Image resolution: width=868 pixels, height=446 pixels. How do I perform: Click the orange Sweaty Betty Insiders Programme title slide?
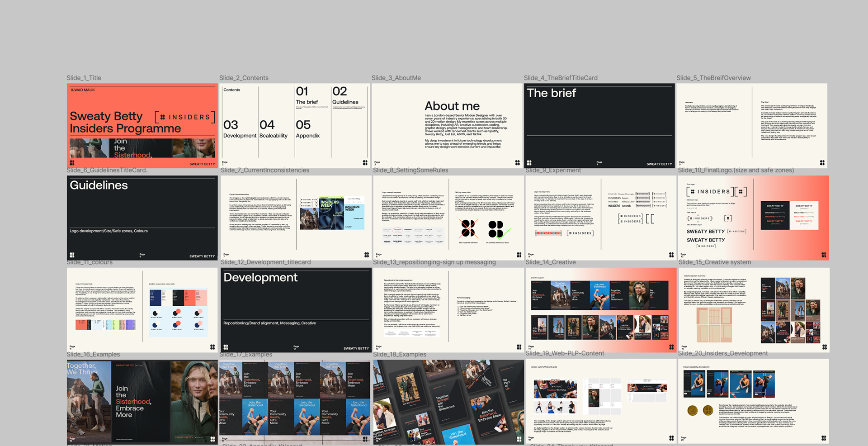coord(142,126)
